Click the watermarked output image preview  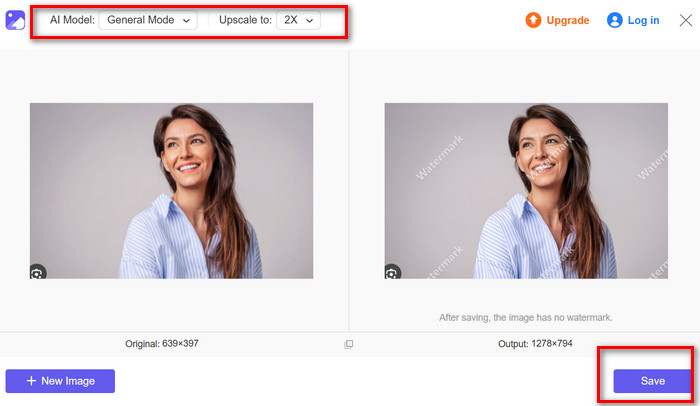(x=526, y=190)
